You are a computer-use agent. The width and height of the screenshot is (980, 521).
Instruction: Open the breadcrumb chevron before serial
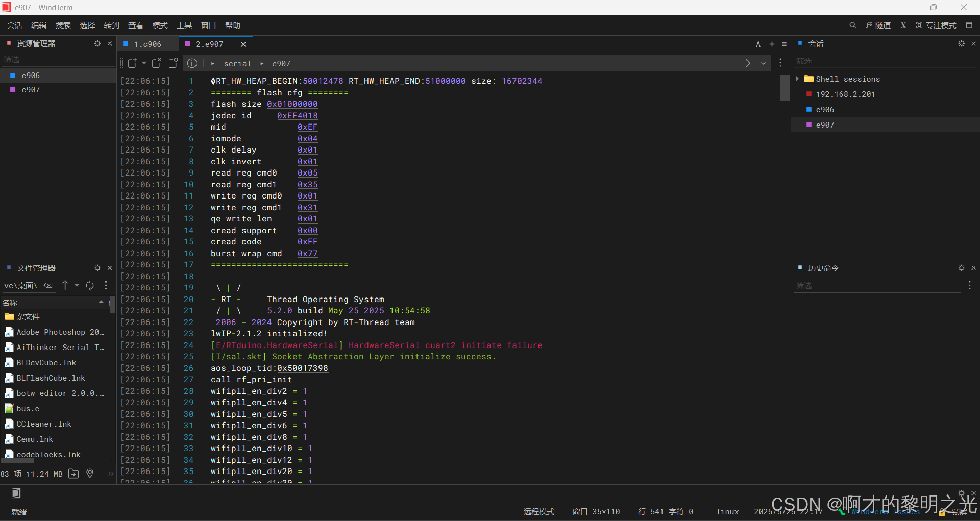click(x=213, y=63)
